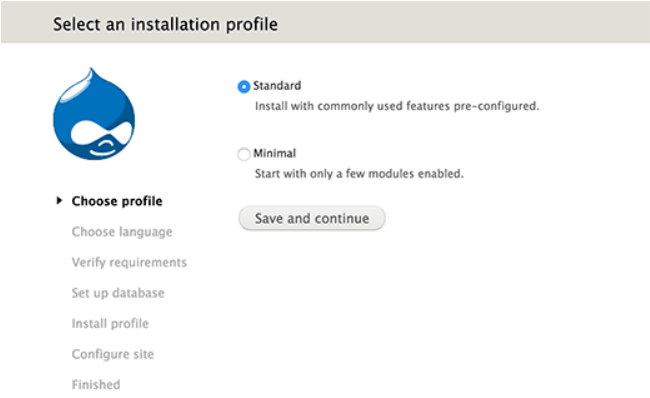The width and height of the screenshot is (650, 398).
Task: Click the highlight on the Drupal drop
Action: tap(77, 88)
